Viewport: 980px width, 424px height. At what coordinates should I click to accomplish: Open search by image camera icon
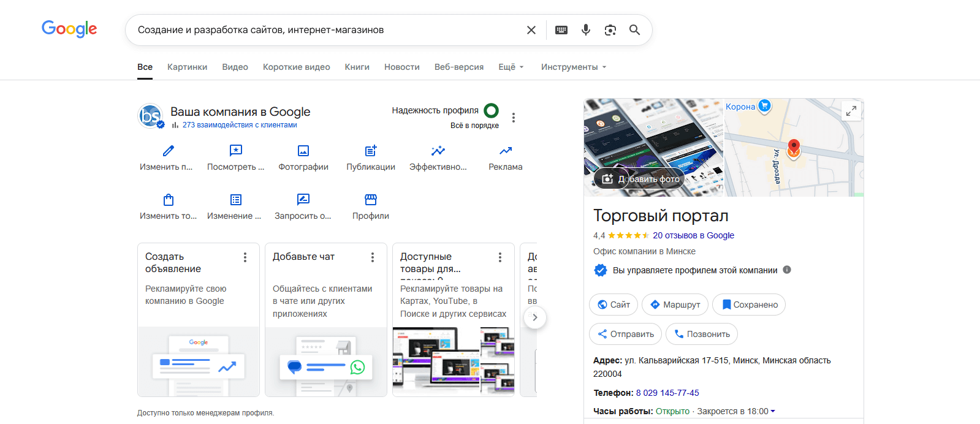pos(610,30)
